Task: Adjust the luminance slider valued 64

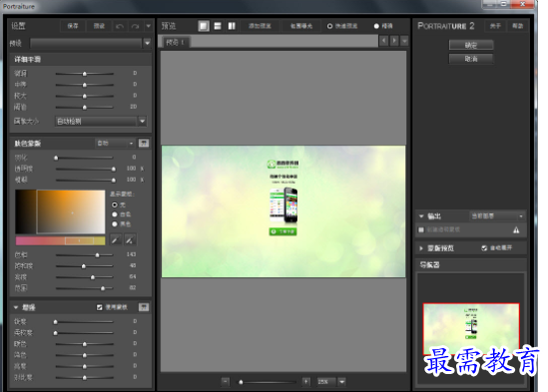Action: coord(85,277)
